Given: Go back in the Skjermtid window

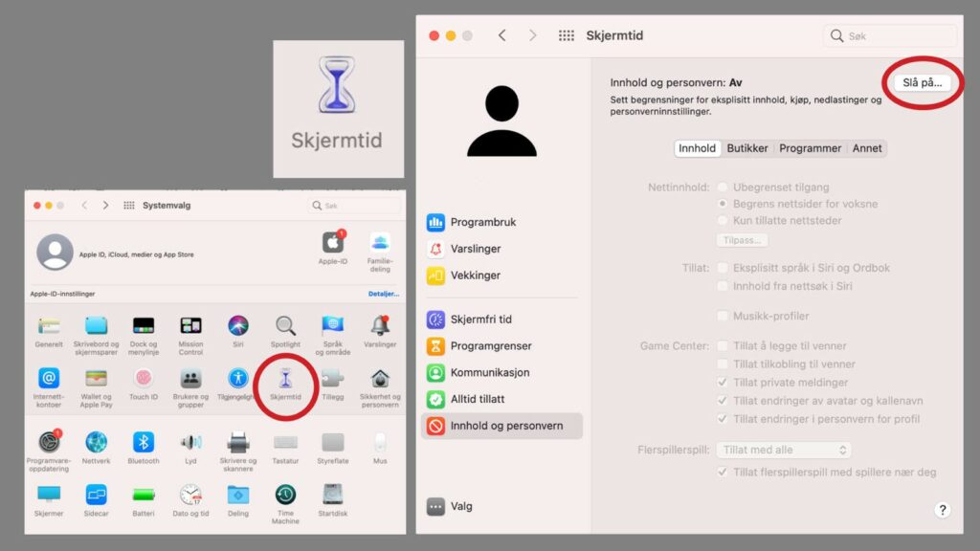Looking at the screenshot, I should (501, 35).
